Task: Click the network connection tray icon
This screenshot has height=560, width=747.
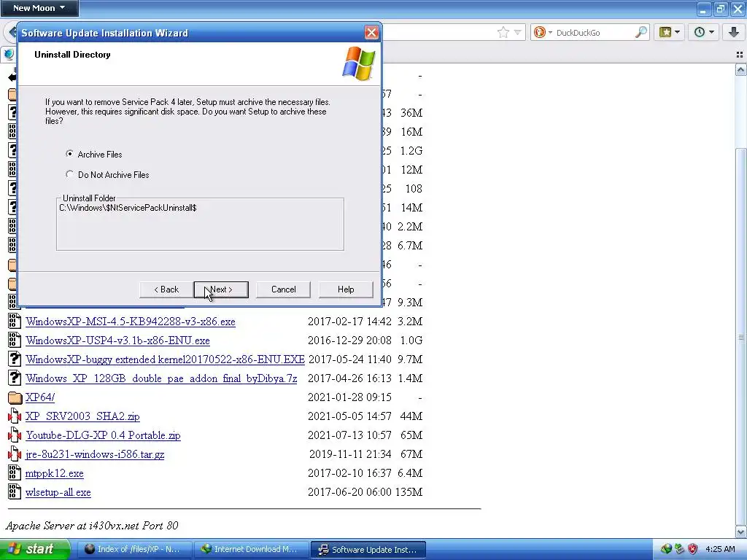Action: (x=679, y=549)
